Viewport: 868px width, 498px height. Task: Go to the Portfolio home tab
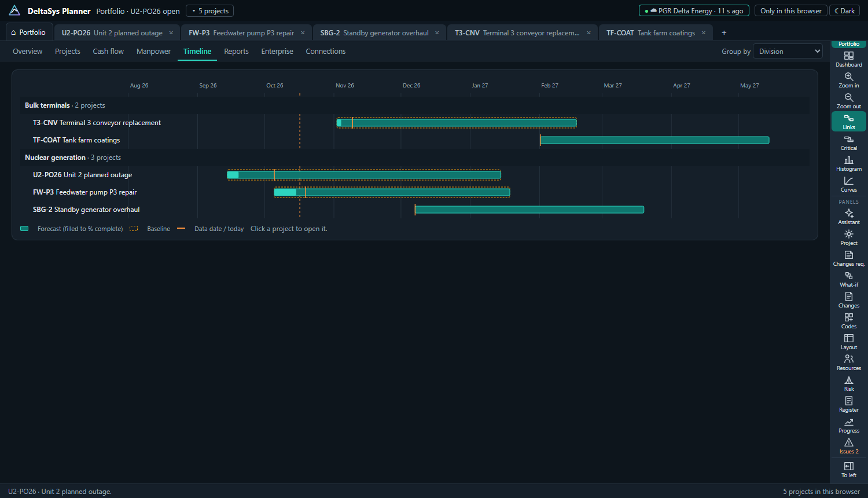(28, 32)
